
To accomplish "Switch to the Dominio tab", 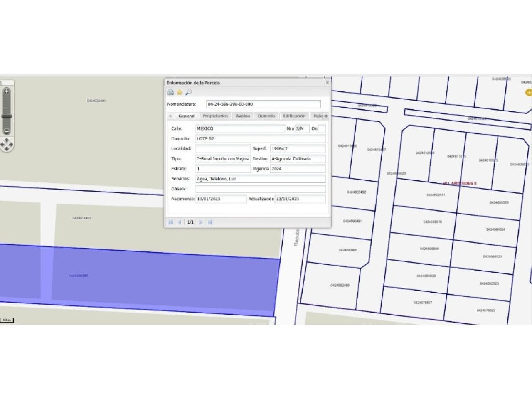I will click(266, 116).
